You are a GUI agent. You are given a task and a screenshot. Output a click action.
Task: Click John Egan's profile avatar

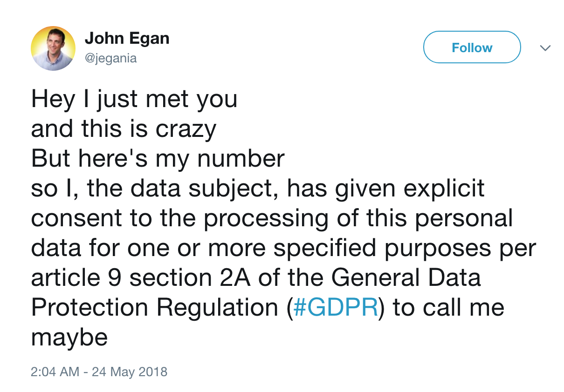[53, 48]
